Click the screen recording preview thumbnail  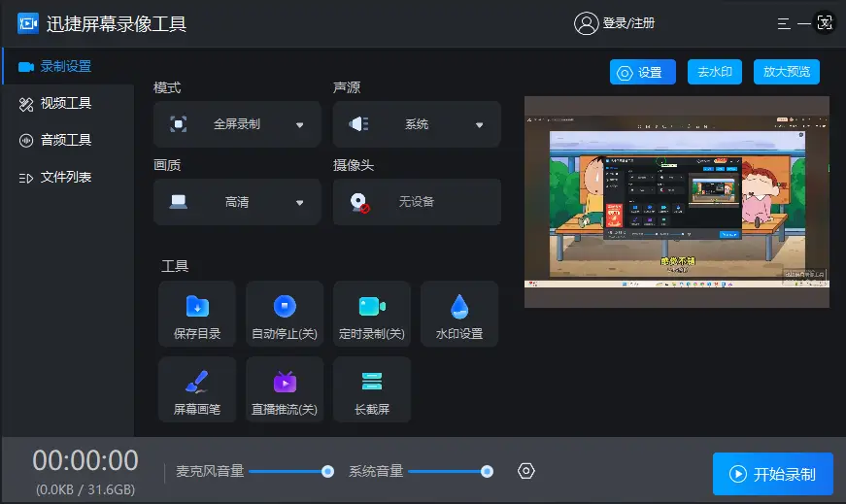click(x=677, y=202)
